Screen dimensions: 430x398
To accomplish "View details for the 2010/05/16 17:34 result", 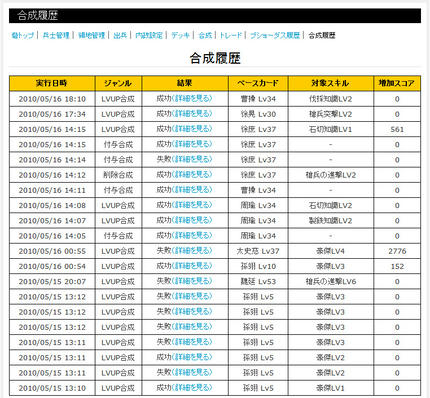I will click(x=192, y=114).
